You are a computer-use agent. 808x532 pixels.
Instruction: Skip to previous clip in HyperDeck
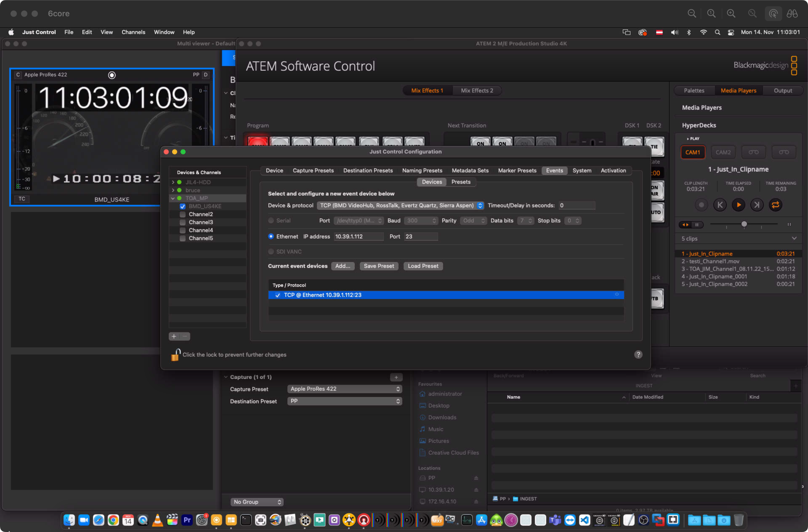point(720,204)
